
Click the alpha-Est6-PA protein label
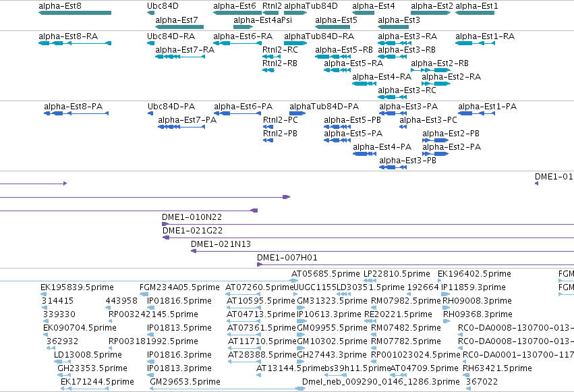pyautogui.click(x=243, y=107)
